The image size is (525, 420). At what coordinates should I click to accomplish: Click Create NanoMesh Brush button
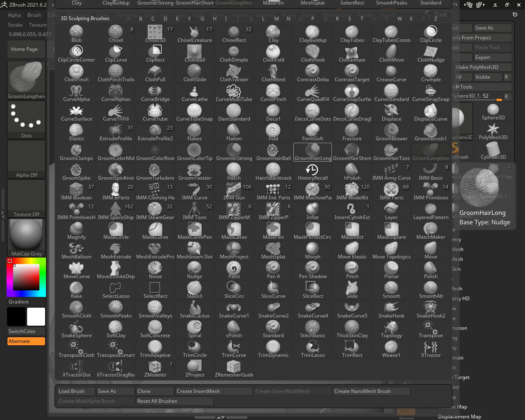click(371, 391)
